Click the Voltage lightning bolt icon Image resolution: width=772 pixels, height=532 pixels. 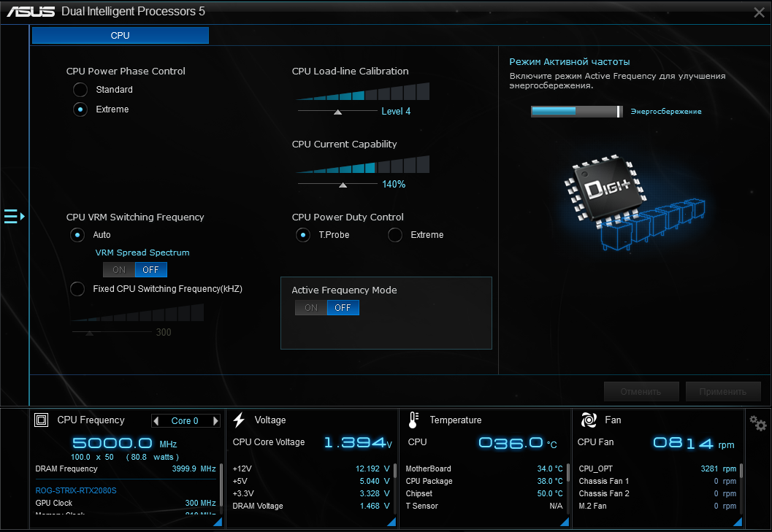pyautogui.click(x=239, y=420)
